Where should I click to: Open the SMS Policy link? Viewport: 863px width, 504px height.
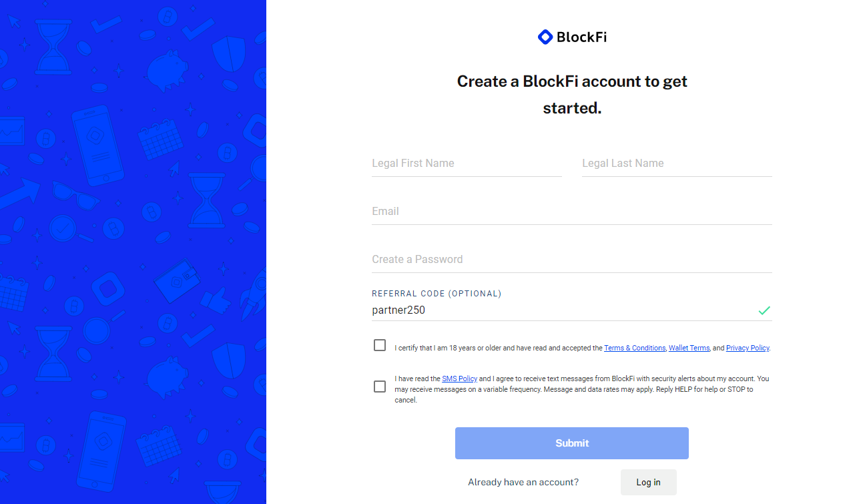tap(459, 379)
